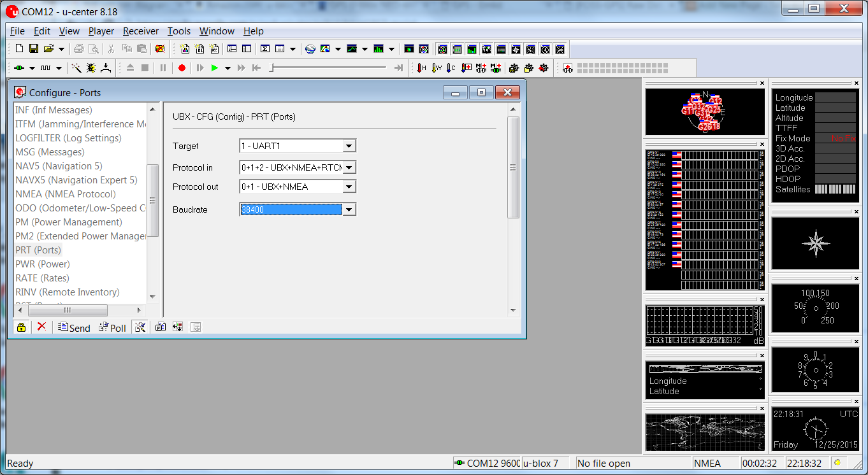Open Google Earth globe icon

click(x=310, y=49)
